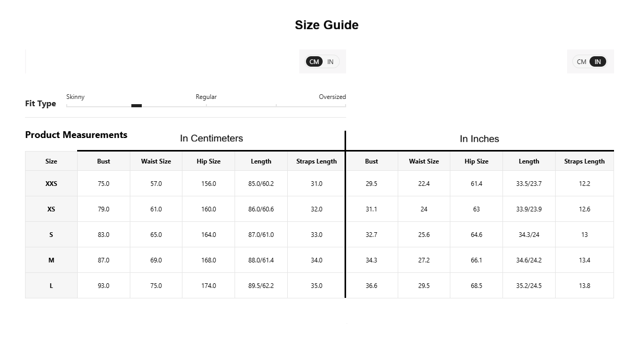
Task: Switch left toggle to IN units
Action: coord(330,61)
